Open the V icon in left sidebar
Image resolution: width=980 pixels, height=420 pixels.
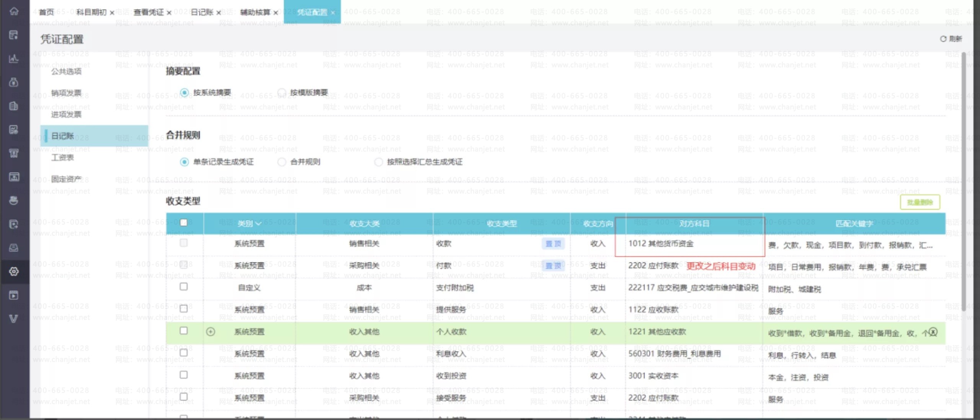pyautogui.click(x=14, y=318)
